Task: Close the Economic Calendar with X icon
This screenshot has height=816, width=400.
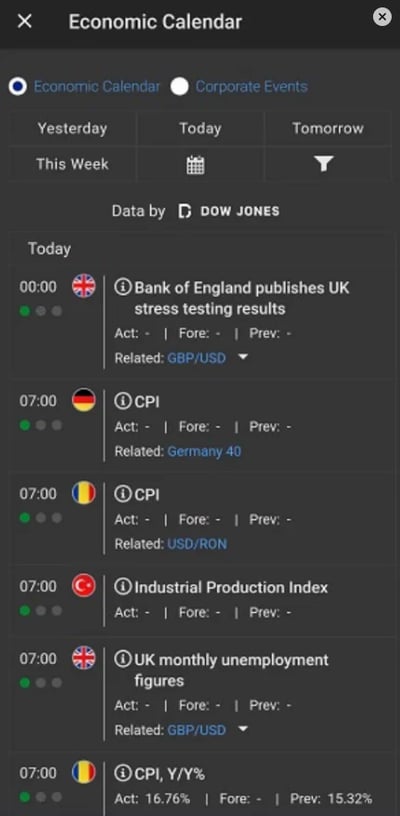Action: click(24, 21)
